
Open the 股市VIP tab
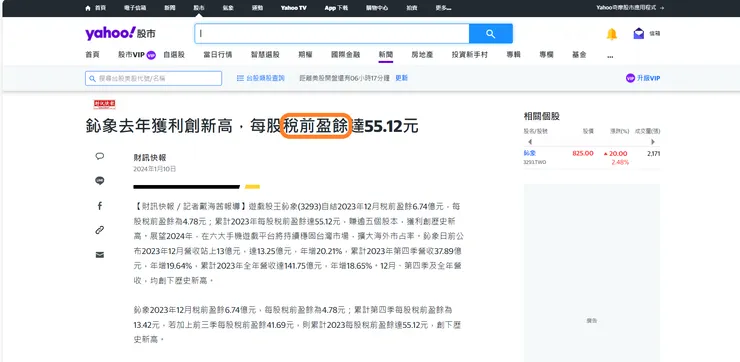click(x=131, y=55)
